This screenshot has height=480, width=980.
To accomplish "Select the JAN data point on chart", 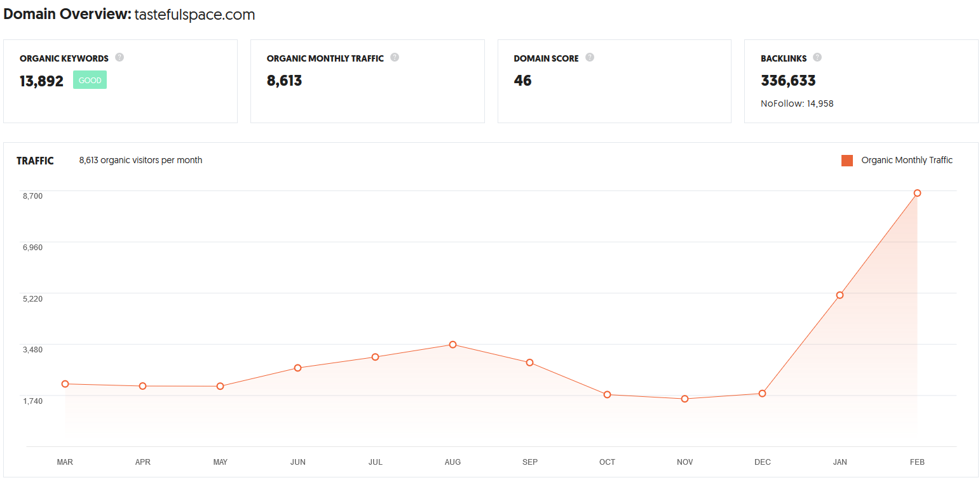I will 840,295.
